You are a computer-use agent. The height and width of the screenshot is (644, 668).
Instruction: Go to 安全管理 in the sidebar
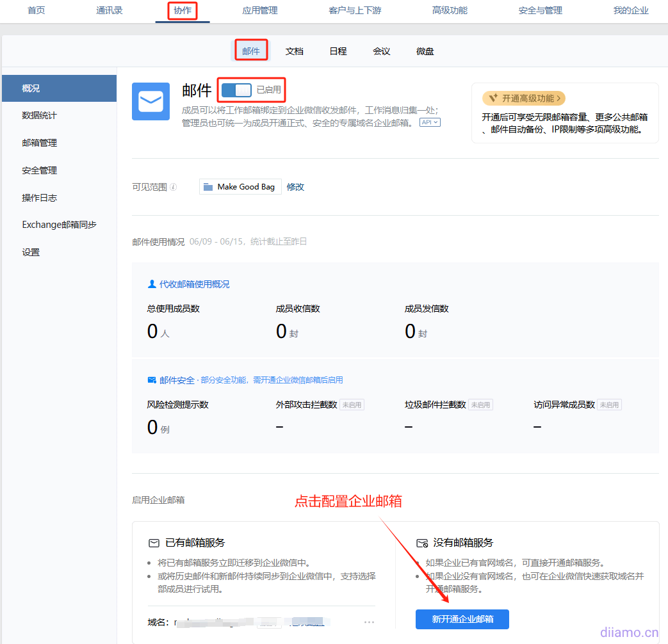point(40,170)
